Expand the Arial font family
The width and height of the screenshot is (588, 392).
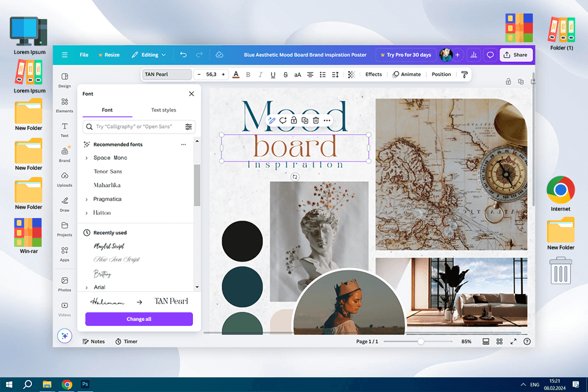coord(86,288)
